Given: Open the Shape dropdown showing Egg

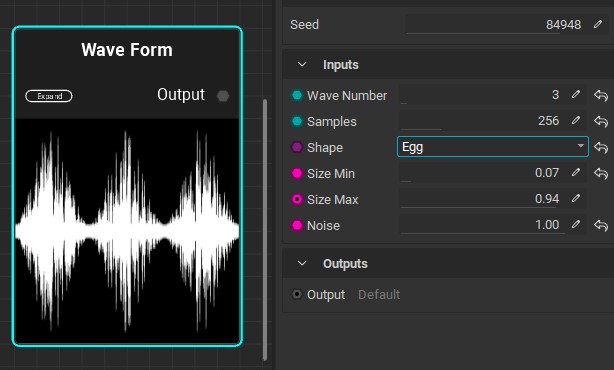Looking at the screenshot, I should pyautogui.click(x=493, y=147).
